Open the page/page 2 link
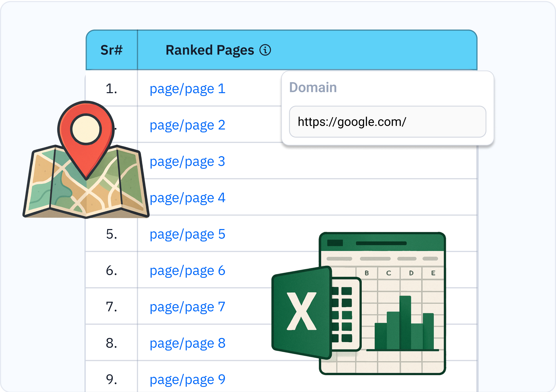Screen dimensions: 556x392 click(x=187, y=125)
